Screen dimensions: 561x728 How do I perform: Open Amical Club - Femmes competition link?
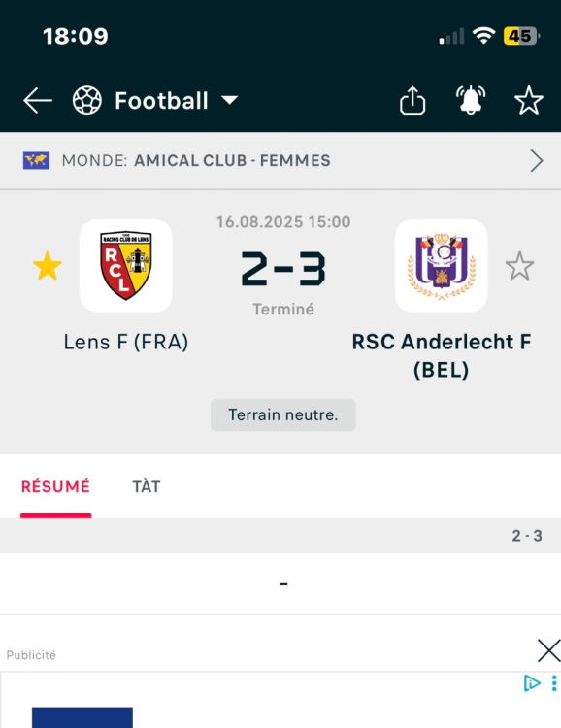point(232,160)
